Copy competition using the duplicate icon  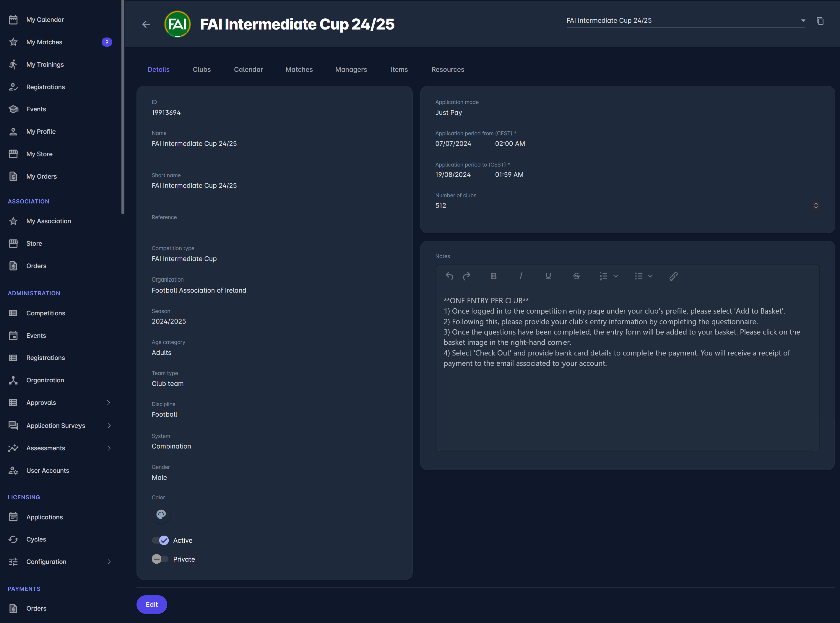pyautogui.click(x=820, y=21)
